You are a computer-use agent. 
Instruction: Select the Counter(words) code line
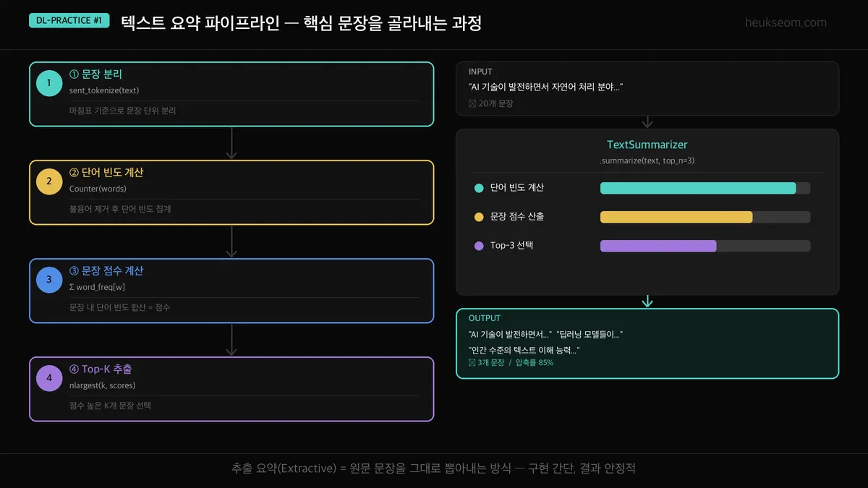(98, 189)
